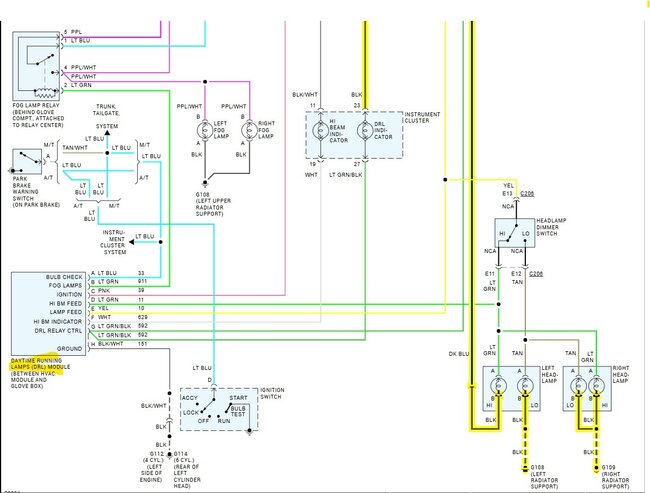
Task: Click the RIGHT FOG LAMP label
Action: [x=266, y=130]
